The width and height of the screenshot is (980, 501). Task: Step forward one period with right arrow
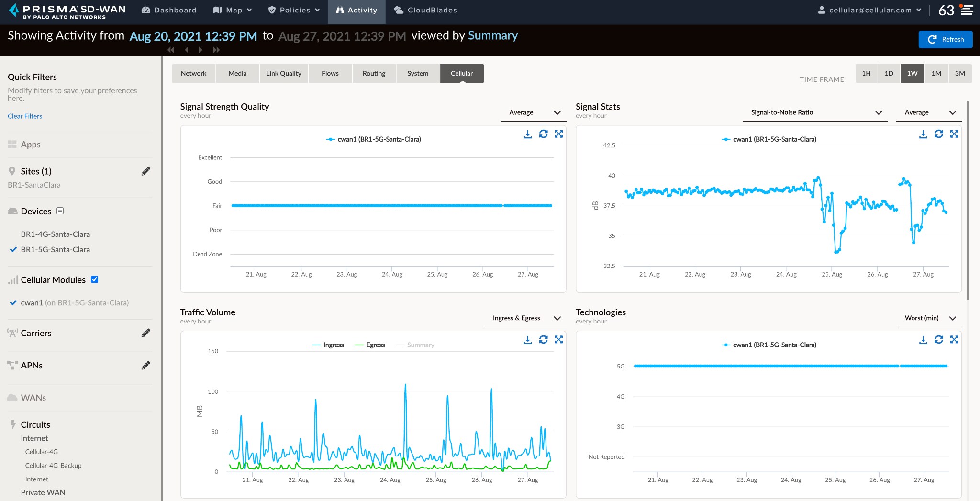tap(200, 50)
